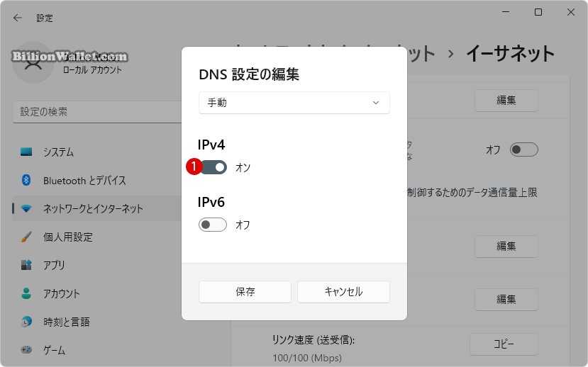Click the Bluetooth icon
The width and height of the screenshot is (588, 367).
tap(26, 180)
